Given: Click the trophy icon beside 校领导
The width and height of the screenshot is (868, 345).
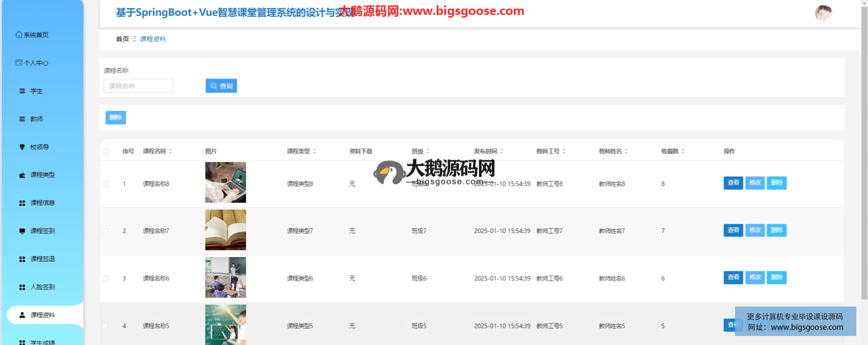Looking at the screenshot, I should pyautogui.click(x=22, y=147).
